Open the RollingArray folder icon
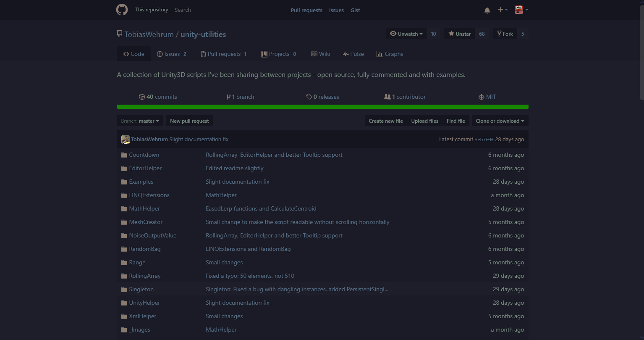This screenshot has height=340, width=644. coord(124,276)
